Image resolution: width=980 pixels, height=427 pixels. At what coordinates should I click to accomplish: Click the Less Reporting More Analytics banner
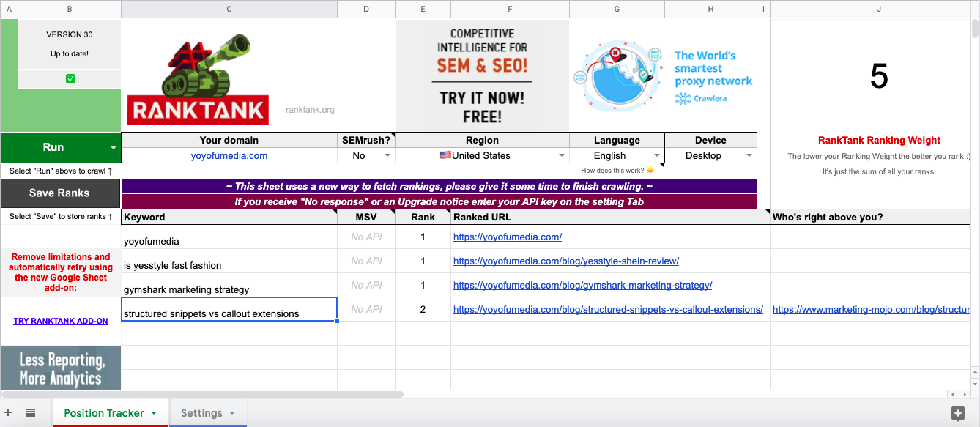click(x=61, y=368)
